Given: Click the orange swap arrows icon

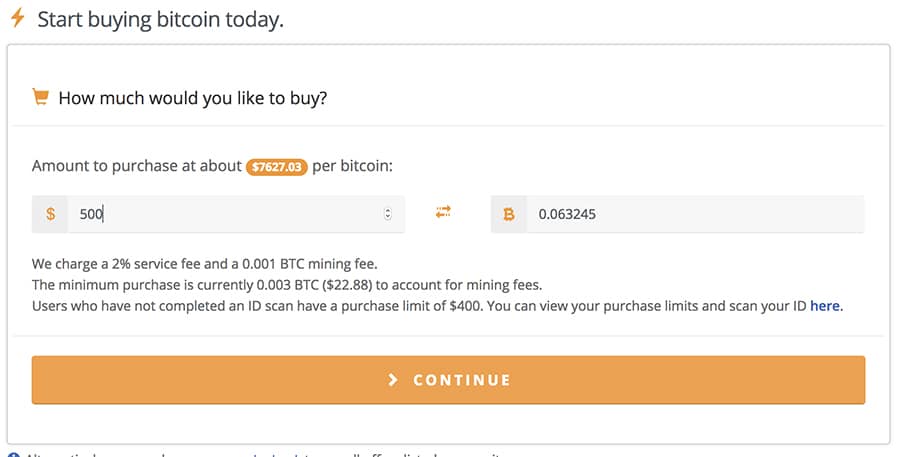Looking at the screenshot, I should [x=443, y=212].
